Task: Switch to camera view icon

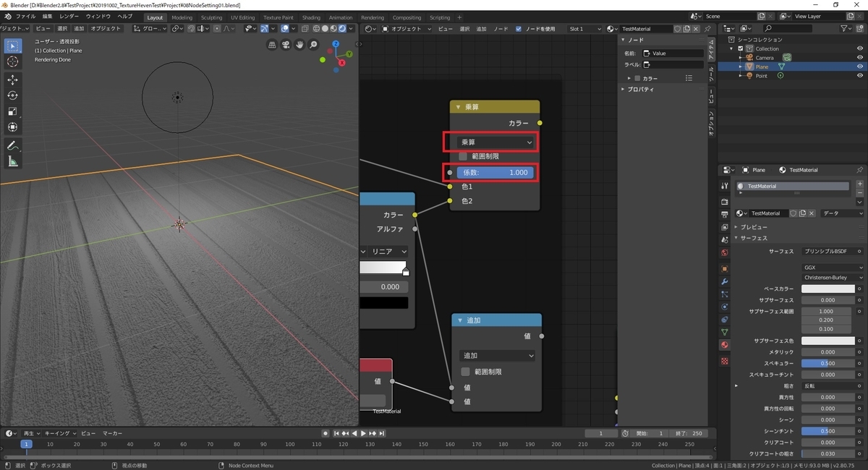Action: (x=286, y=45)
